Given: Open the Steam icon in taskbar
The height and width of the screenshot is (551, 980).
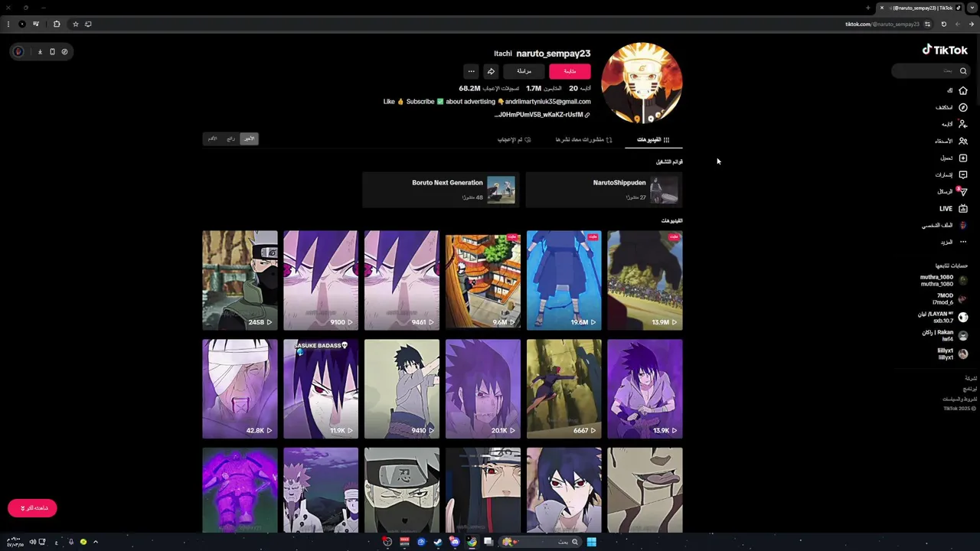Looking at the screenshot, I should pos(438,542).
